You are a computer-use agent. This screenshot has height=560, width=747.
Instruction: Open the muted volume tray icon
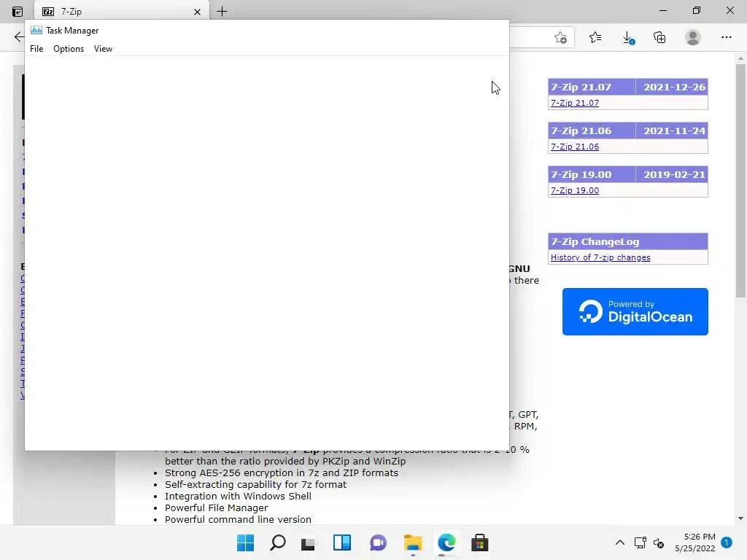click(x=659, y=542)
